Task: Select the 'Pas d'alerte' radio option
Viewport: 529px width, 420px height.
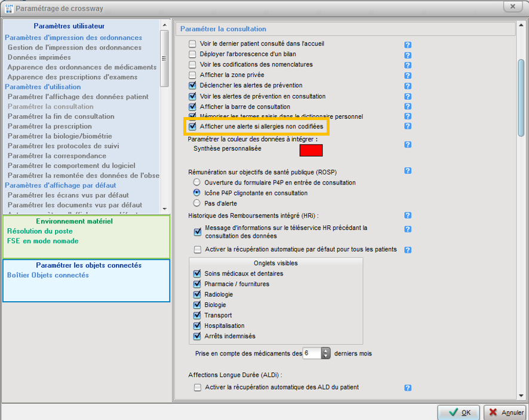Action: (196, 203)
